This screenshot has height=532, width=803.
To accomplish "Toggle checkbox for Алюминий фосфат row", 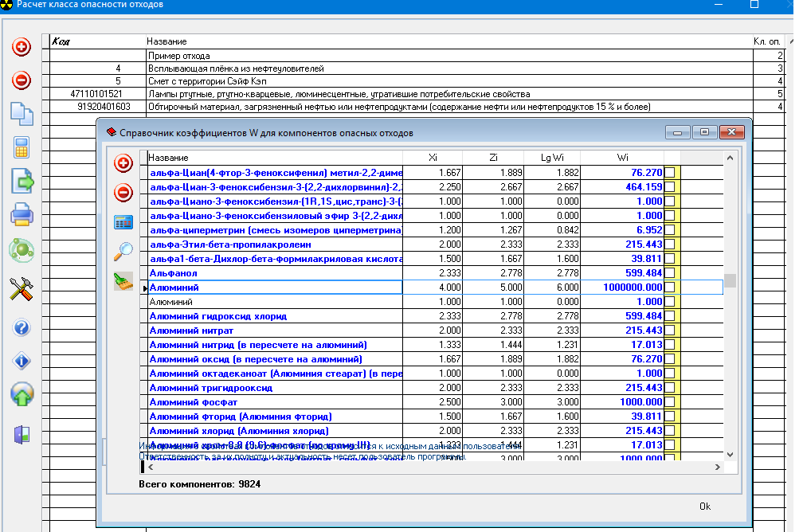I will point(669,402).
